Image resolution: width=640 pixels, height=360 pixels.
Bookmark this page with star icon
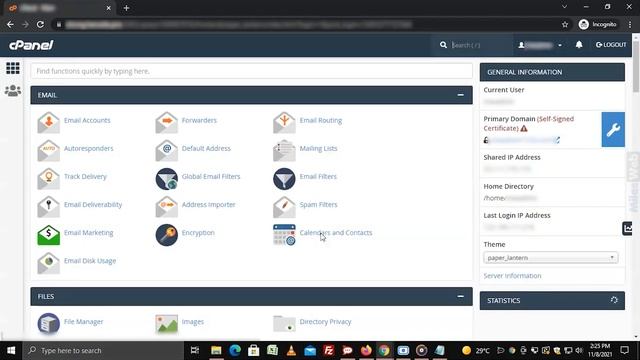[x=565, y=24]
